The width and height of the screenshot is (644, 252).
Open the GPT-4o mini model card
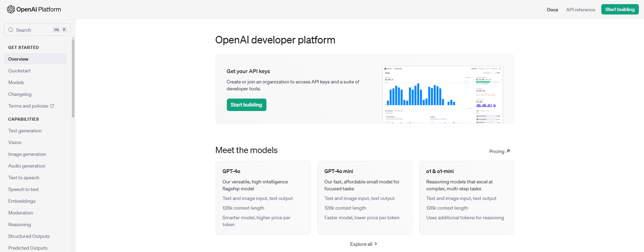click(x=365, y=198)
